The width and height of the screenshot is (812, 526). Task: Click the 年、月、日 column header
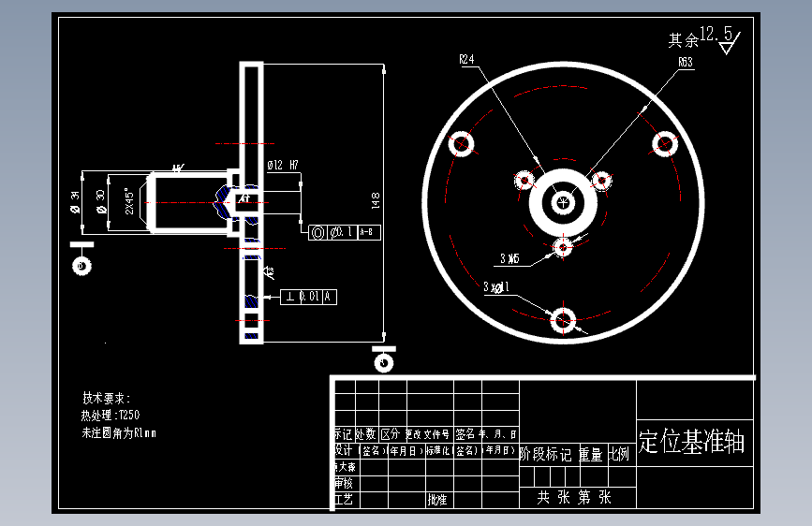click(498, 434)
